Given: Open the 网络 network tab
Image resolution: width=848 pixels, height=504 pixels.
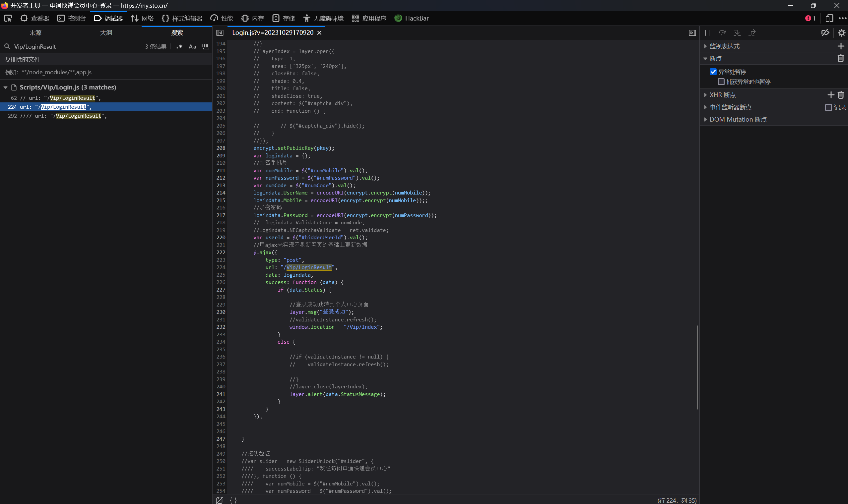Looking at the screenshot, I should tap(142, 18).
